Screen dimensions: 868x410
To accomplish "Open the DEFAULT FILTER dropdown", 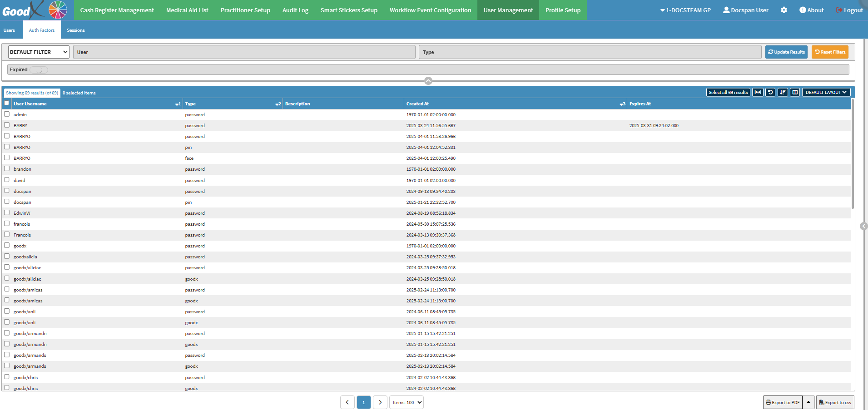I will [39, 52].
